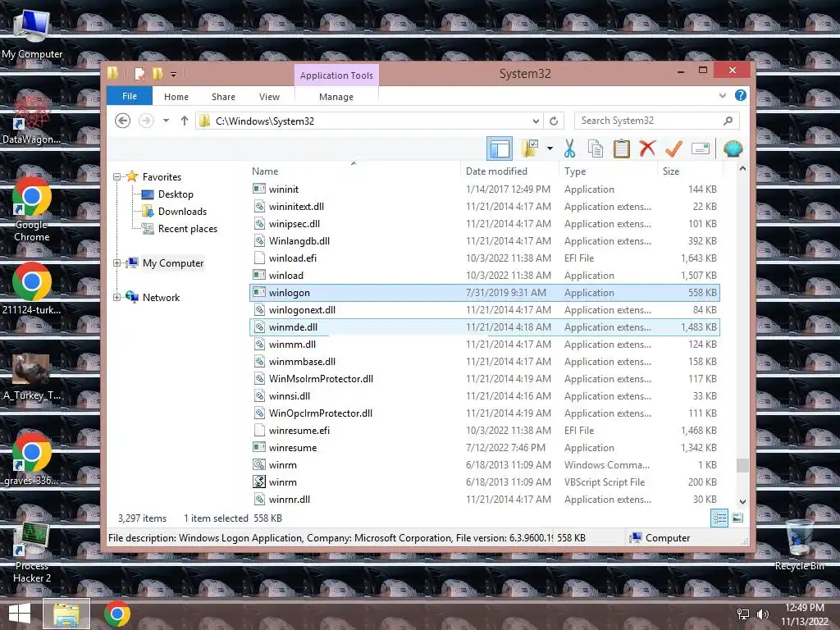Click the taskbar volume speaker icon

[x=762, y=614]
